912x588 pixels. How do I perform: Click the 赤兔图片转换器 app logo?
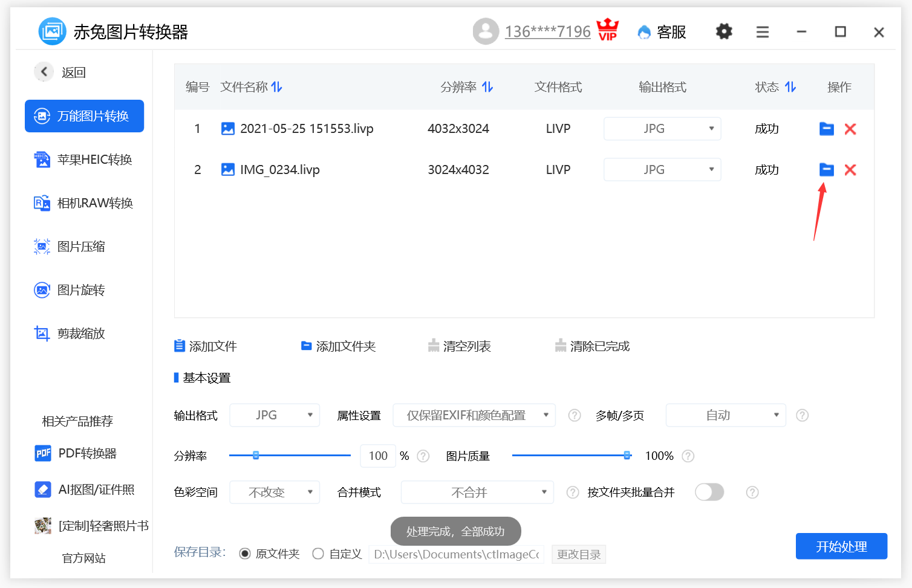(52, 31)
